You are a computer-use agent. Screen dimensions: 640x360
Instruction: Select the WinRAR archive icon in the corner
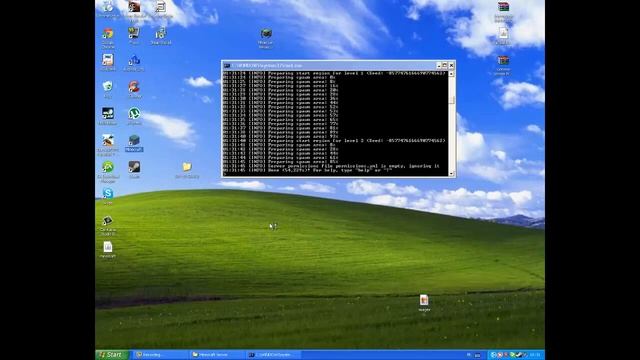click(503, 7)
